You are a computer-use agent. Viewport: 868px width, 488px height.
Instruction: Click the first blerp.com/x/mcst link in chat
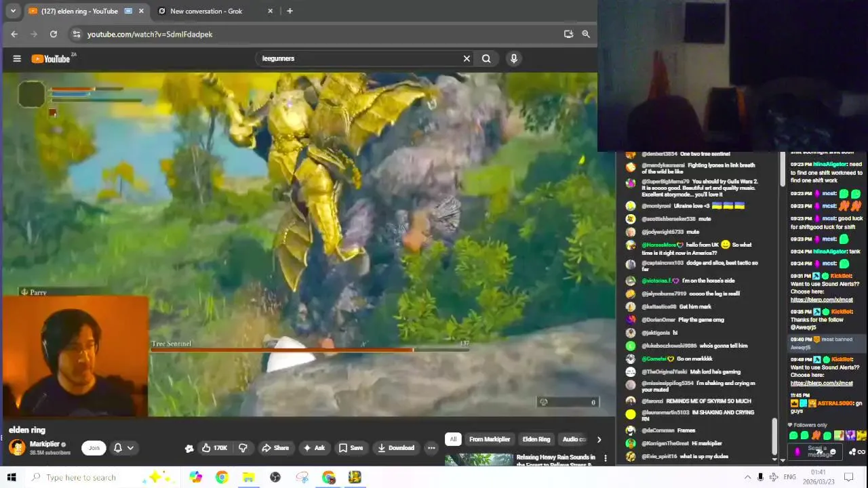tap(821, 300)
